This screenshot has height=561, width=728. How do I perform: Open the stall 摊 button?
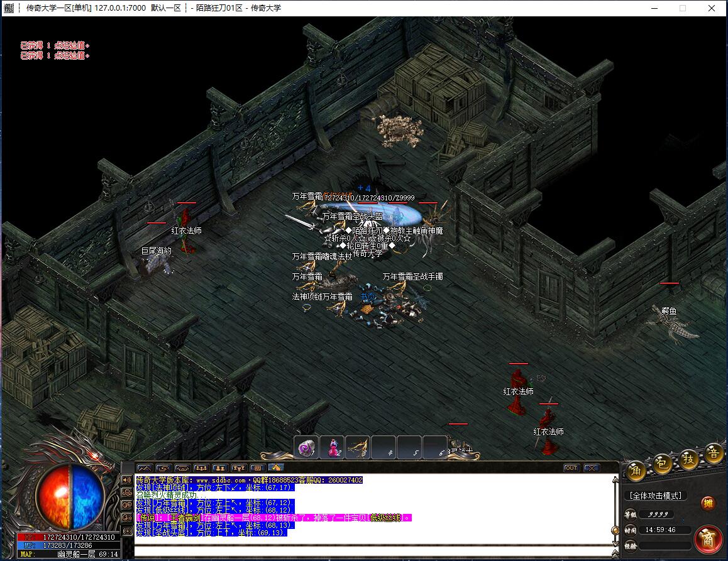click(x=708, y=503)
